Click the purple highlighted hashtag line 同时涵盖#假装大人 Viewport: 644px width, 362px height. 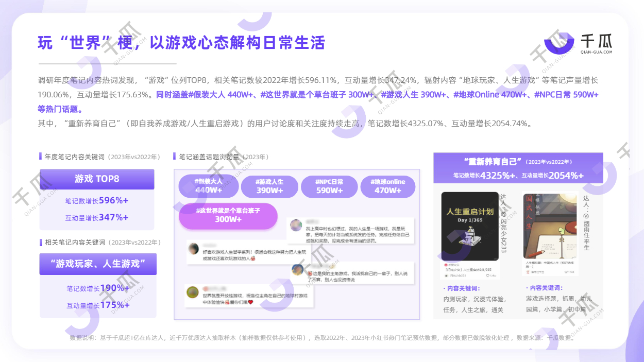[318, 102]
